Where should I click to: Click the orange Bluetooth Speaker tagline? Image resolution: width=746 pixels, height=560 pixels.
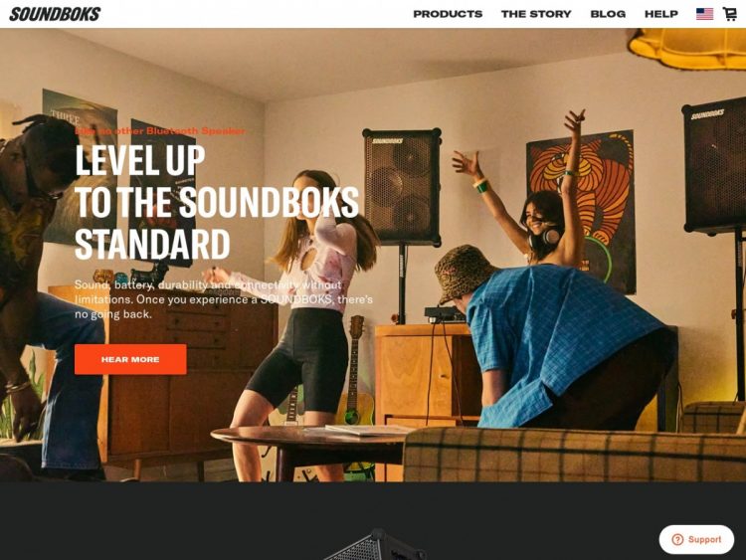coord(160,130)
